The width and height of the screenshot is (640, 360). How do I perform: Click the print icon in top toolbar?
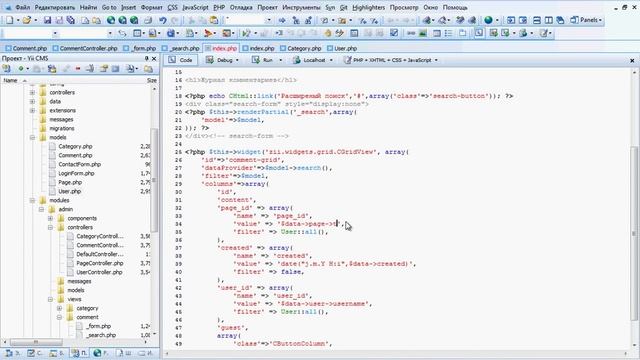pyautogui.click(x=148, y=20)
